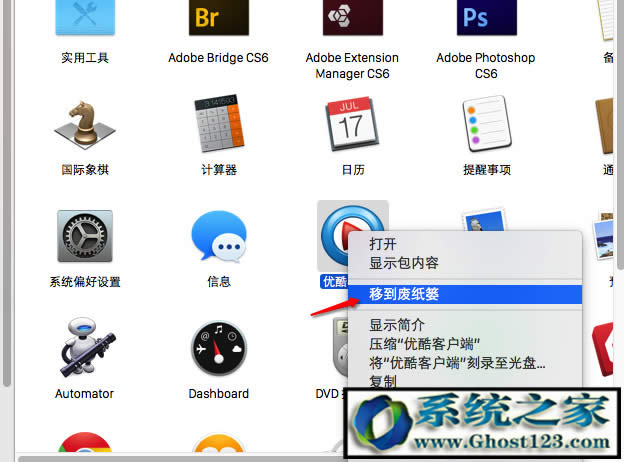Click the 信息 messages app icon
This screenshot has width=624, height=462.
tap(218, 237)
